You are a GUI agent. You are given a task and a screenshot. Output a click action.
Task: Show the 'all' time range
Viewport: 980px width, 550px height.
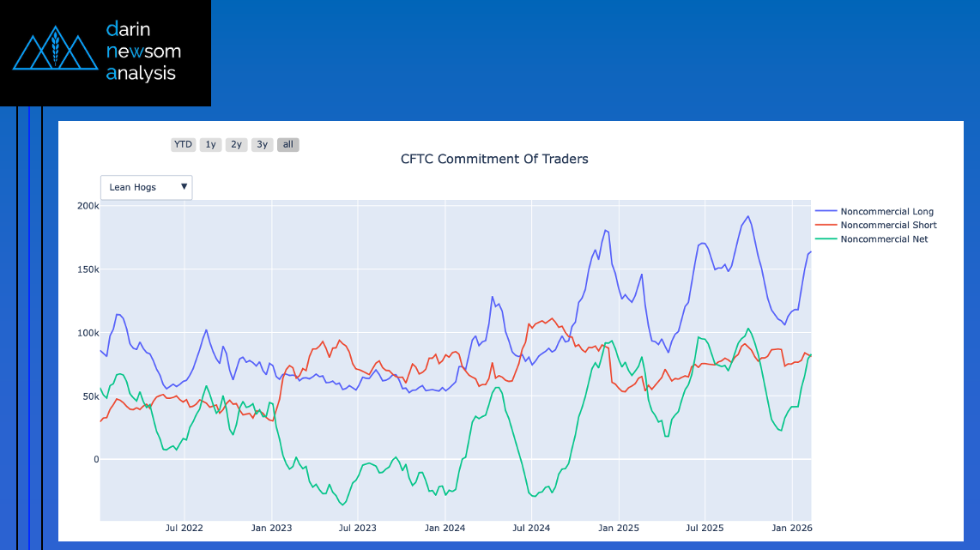point(288,145)
